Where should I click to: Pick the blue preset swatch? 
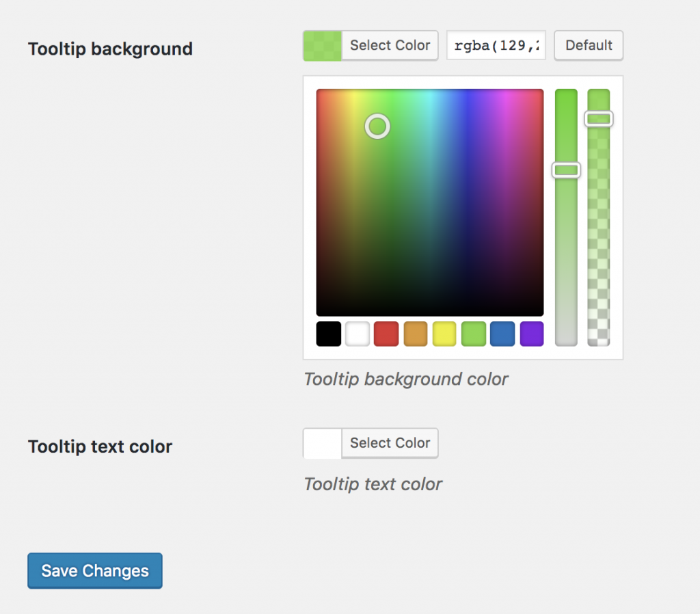502,334
